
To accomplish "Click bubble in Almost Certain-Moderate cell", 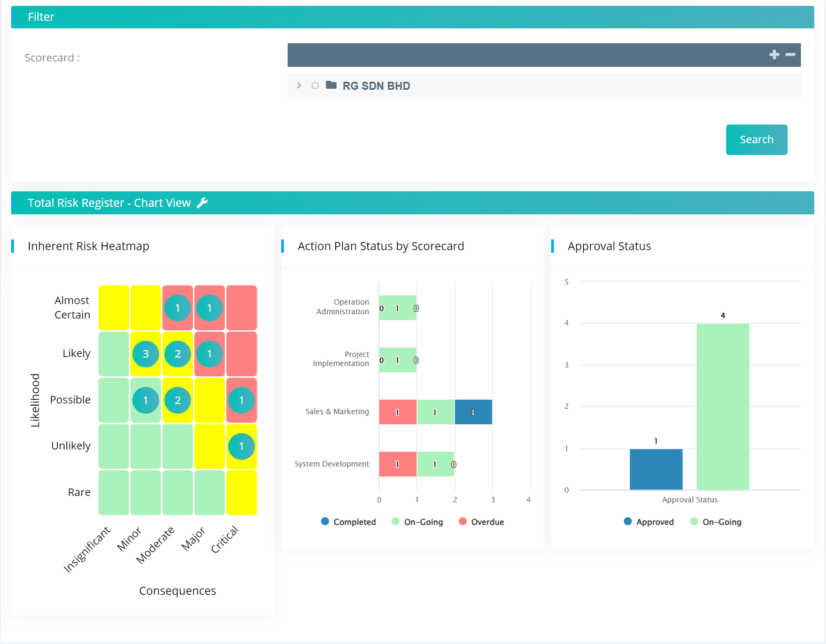I will pyautogui.click(x=177, y=308).
